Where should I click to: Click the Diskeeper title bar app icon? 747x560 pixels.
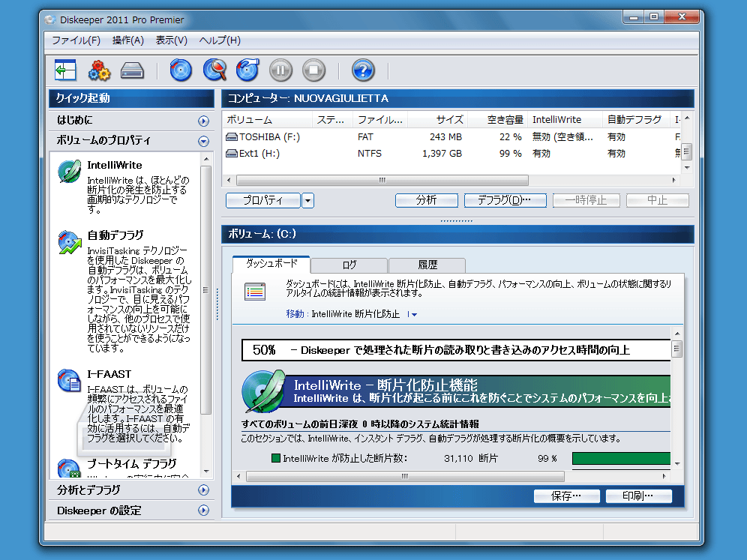(50, 19)
